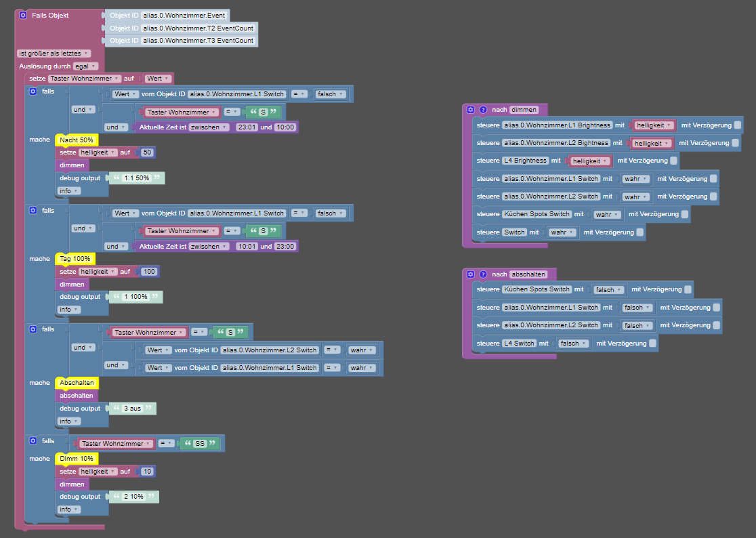The width and height of the screenshot is (756, 538).
Task: Check mit Verzögerung on L1 Switch wahr row
Action: tap(713, 178)
